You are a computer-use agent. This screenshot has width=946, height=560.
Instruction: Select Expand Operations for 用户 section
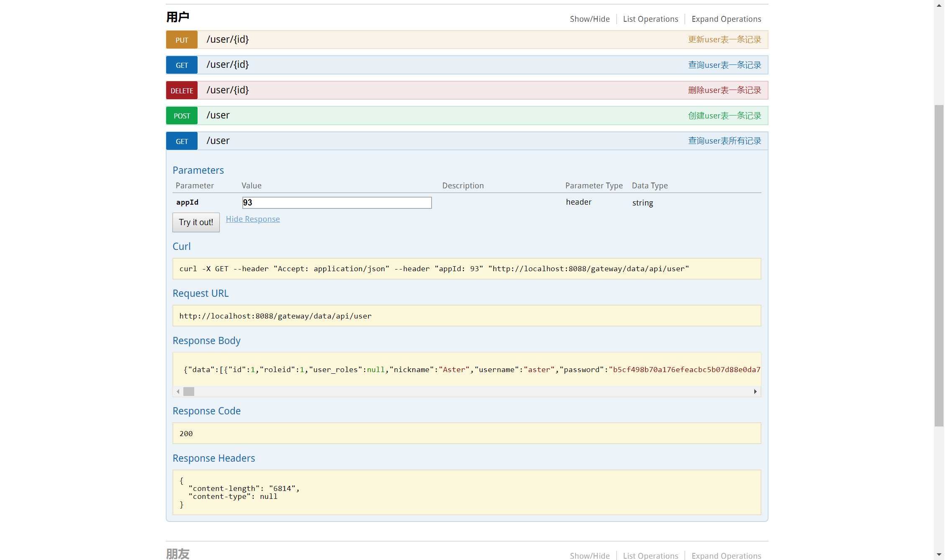[x=726, y=19]
